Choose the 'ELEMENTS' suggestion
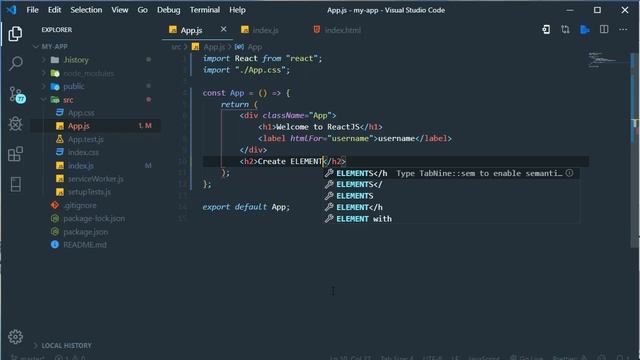This screenshot has width=640, height=360. (451, 196)
